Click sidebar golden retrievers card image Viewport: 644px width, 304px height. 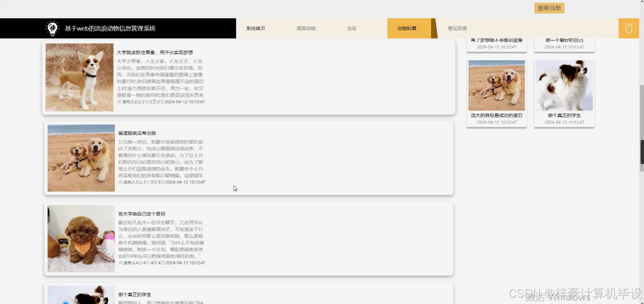497,85
